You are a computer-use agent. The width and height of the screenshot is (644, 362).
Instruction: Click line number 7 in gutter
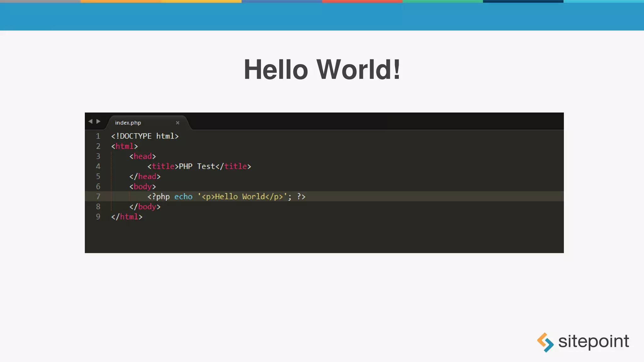click(98, 196)
